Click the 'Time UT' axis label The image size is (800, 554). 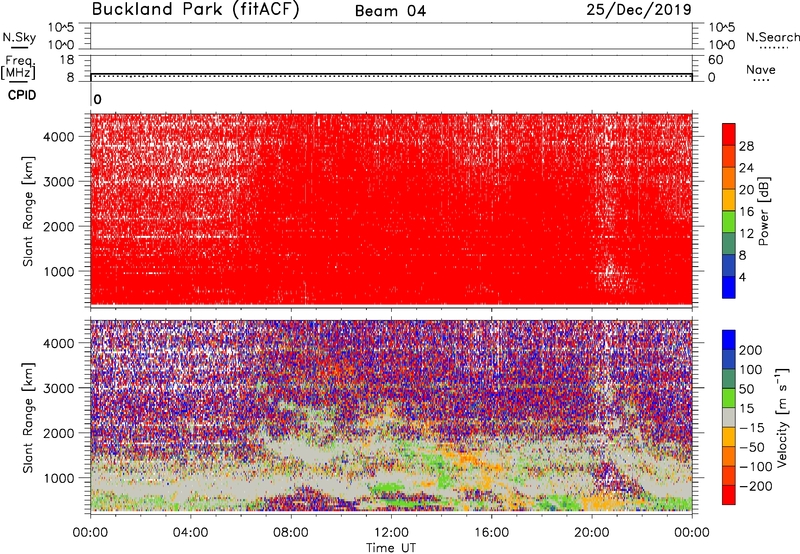[391, 548]
